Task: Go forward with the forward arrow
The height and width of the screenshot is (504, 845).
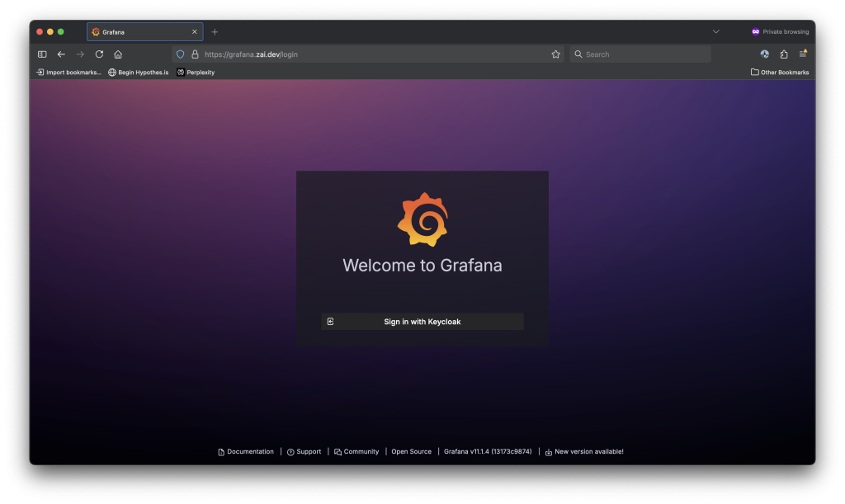Action: [80, 54]
